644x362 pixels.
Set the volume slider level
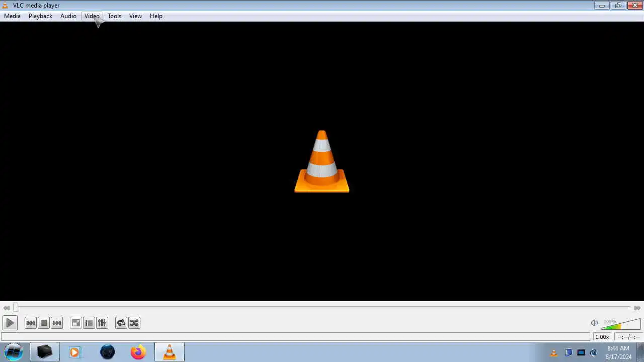pos(621,324)
